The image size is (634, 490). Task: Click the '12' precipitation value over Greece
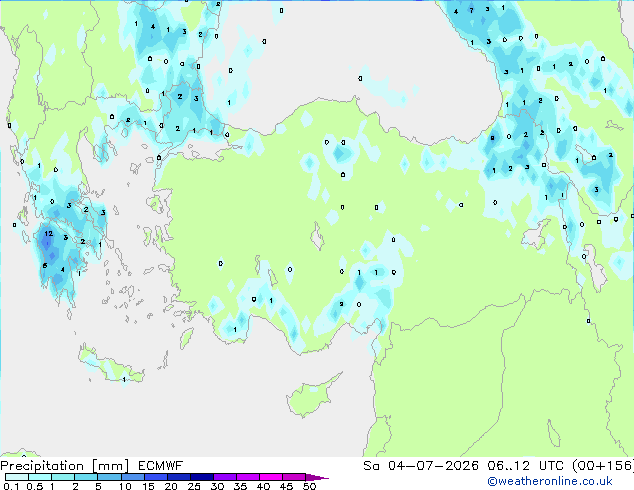click(49, 233)
